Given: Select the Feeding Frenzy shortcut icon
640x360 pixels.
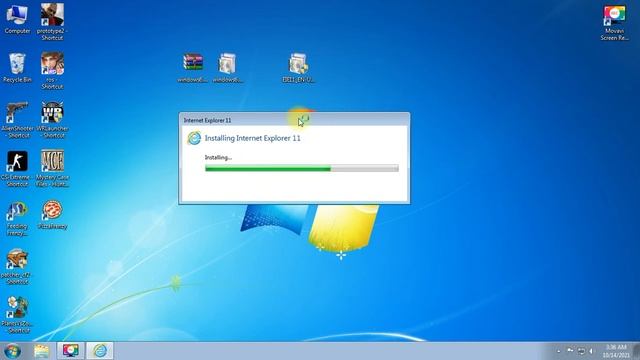Looking at the screenshot, I should (17, 218).
